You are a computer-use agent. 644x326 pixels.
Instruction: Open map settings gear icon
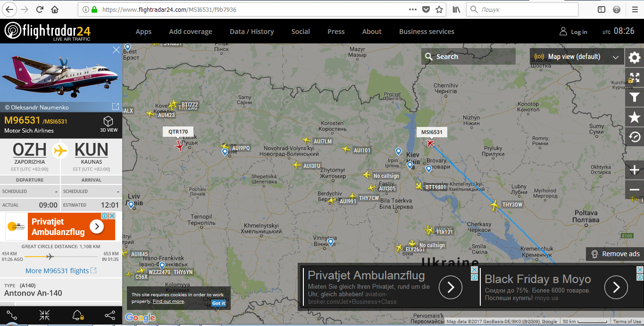(x=635, y=58)
